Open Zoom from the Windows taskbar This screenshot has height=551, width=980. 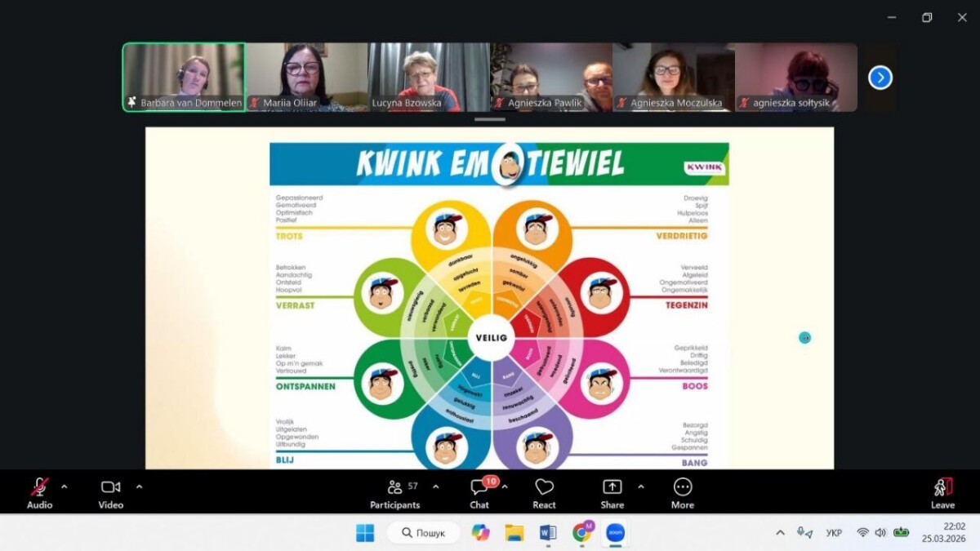[x=616, y=533]
